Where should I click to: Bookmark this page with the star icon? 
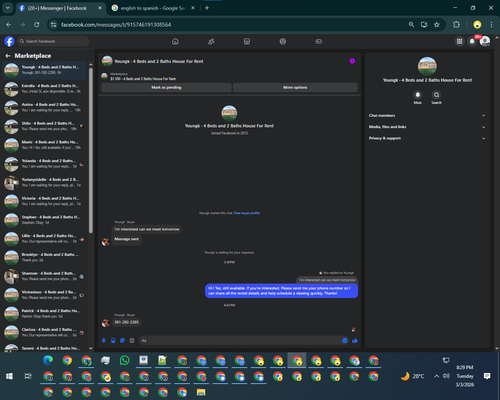[x=437, y=25]
